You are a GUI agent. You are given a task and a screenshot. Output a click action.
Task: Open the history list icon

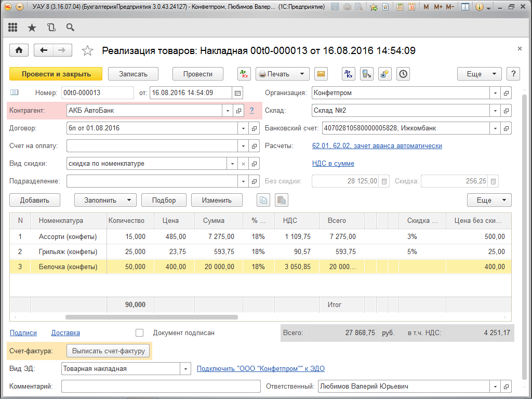pos(51,28)
